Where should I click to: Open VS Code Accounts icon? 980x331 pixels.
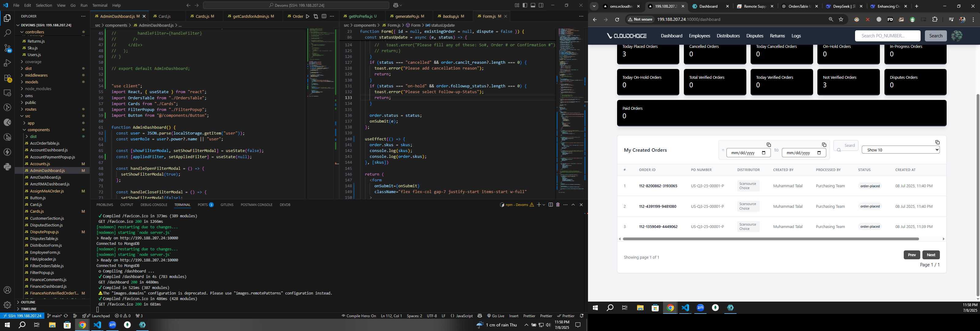coord(7,290)
